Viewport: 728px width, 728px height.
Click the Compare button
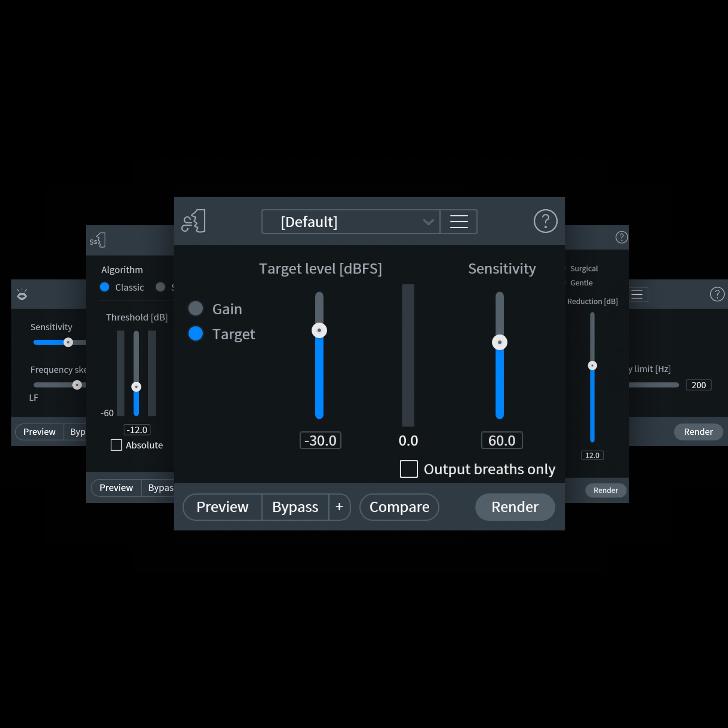[399, 507]
